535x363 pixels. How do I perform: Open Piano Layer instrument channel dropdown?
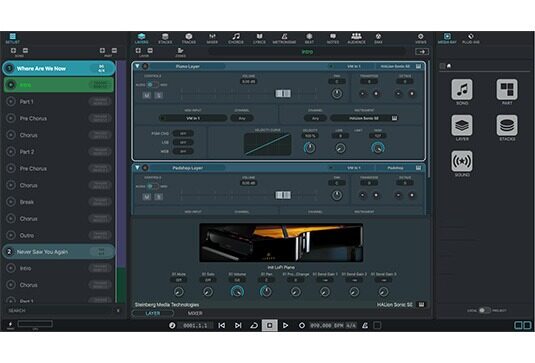(315, 118)
